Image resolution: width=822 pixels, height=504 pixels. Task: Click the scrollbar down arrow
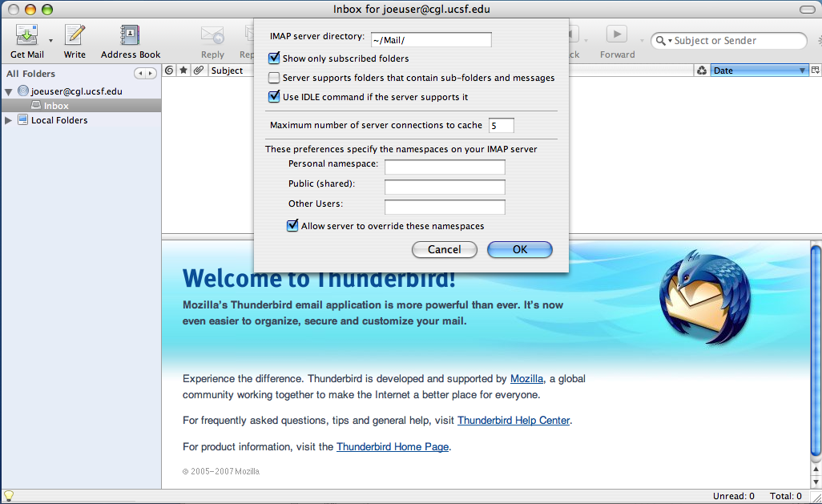pos(816,482)
